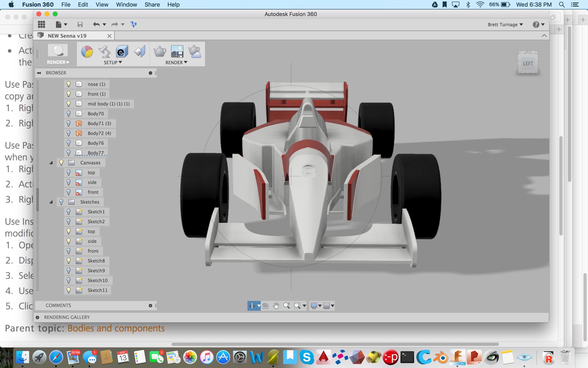Collapse the toolbar with top-right chevron

(x=544, y=36)
